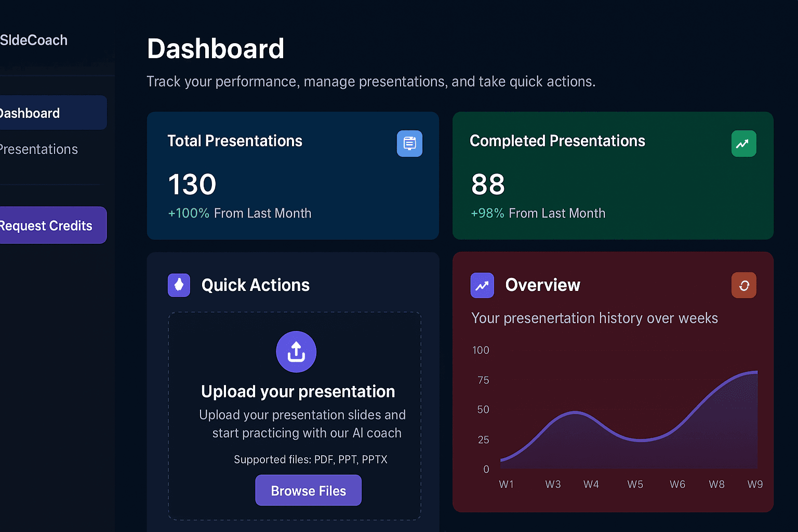Click the Request Credits button

coord(46,225)
